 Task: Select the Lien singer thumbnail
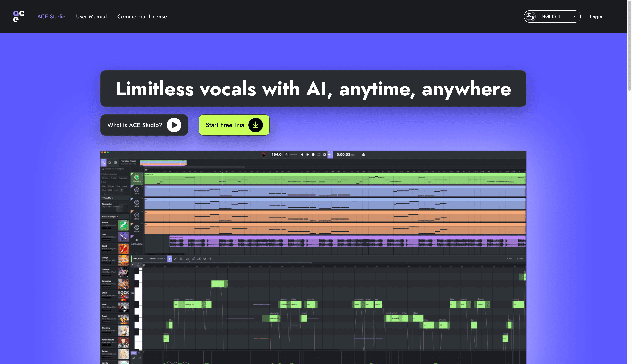tap(123, 237)
